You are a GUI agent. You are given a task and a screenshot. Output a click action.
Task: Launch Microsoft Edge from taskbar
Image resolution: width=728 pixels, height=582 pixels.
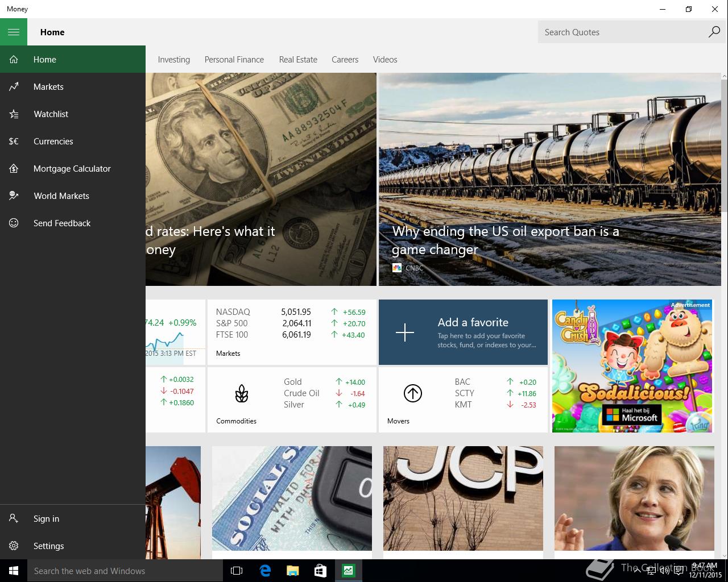click(265, 571)
